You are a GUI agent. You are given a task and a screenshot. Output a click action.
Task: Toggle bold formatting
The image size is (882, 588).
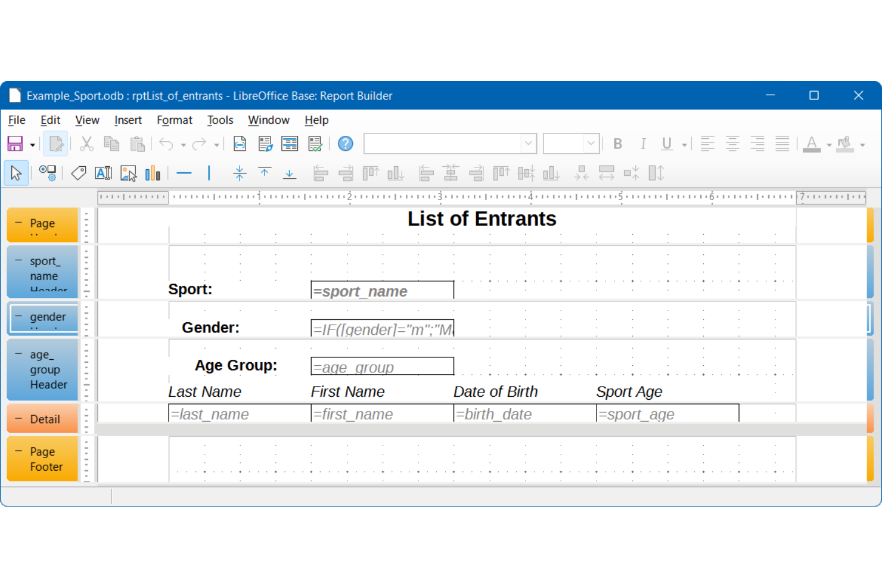tap(617, 144)
